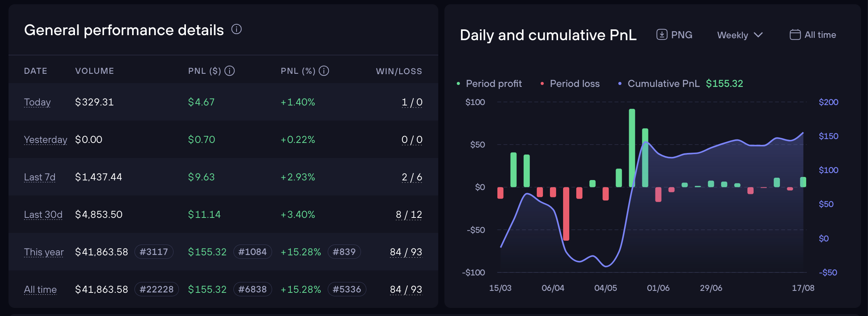Expand the chevron next to Weekly
The width and height of the screenshot is (868, 316).
758,35
